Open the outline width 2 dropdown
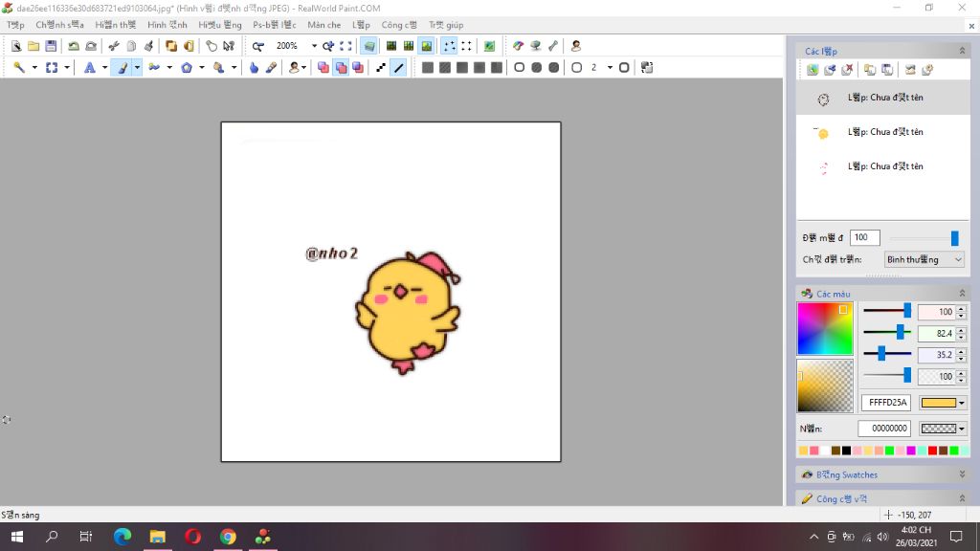Image resolution: width=980 pixels, height=551 pixels. click(x=610, y=68)
